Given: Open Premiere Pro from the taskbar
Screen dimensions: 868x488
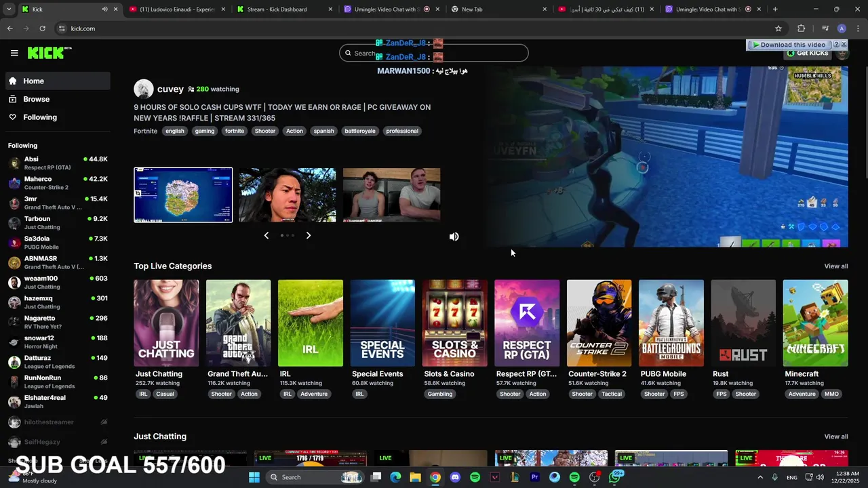Looking at the screenshot, I should (534, 477).
